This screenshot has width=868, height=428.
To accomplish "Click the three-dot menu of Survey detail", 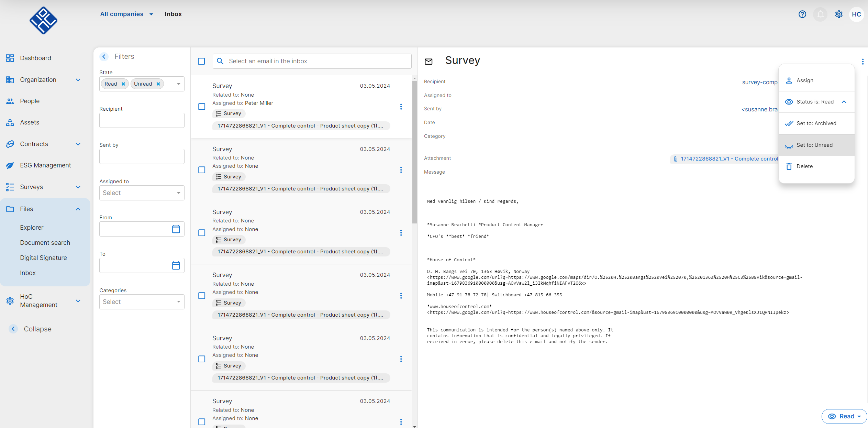I will click(x=863, y=62).
